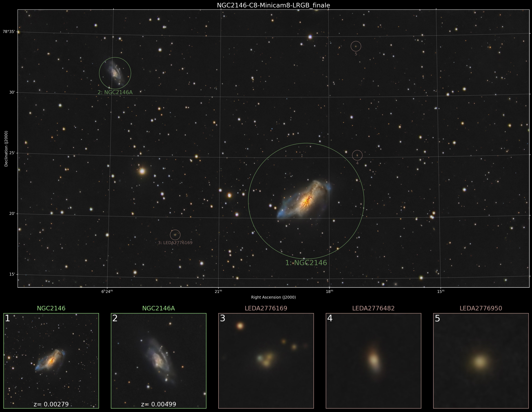The image size is (532, 412).
Task: Click the Right Ascension (J2000) axis label
Action: click(x=273, y=297)
